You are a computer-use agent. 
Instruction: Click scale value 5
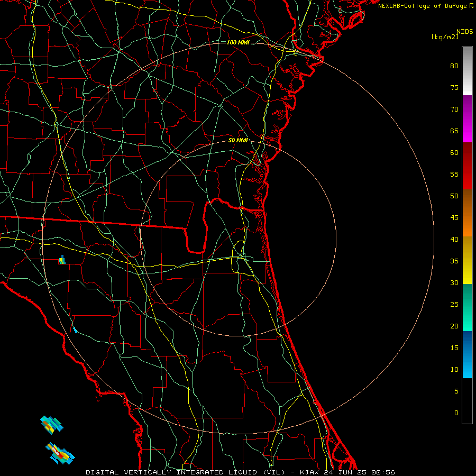(456, 391)
